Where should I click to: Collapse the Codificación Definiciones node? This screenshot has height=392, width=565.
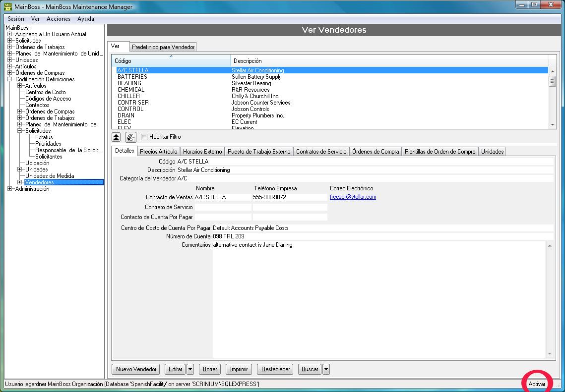(10, 79)
